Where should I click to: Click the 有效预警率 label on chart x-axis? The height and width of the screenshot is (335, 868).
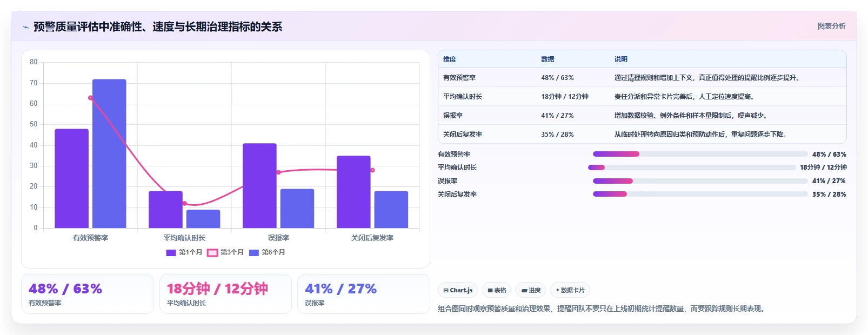pyautogui.click(x=90, y=238)
